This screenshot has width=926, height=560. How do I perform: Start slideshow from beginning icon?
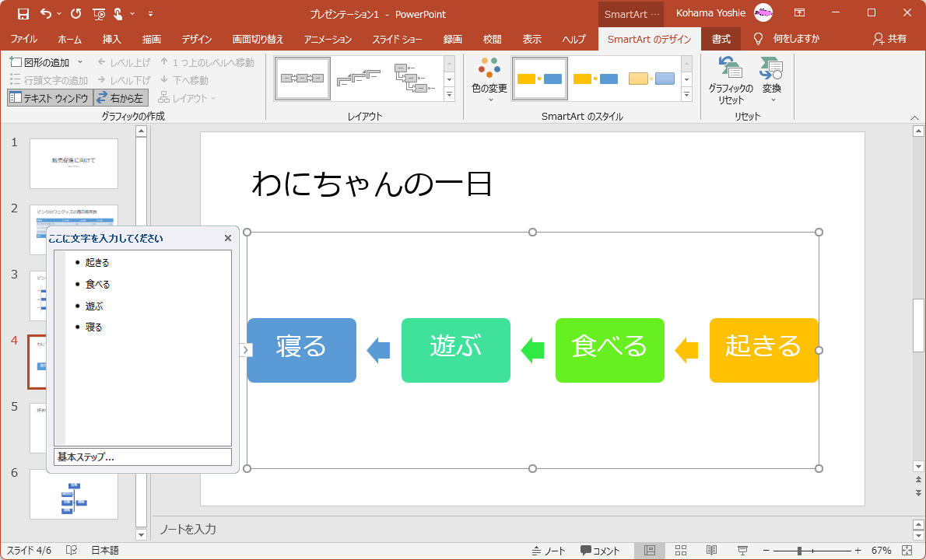click(100, 13)
